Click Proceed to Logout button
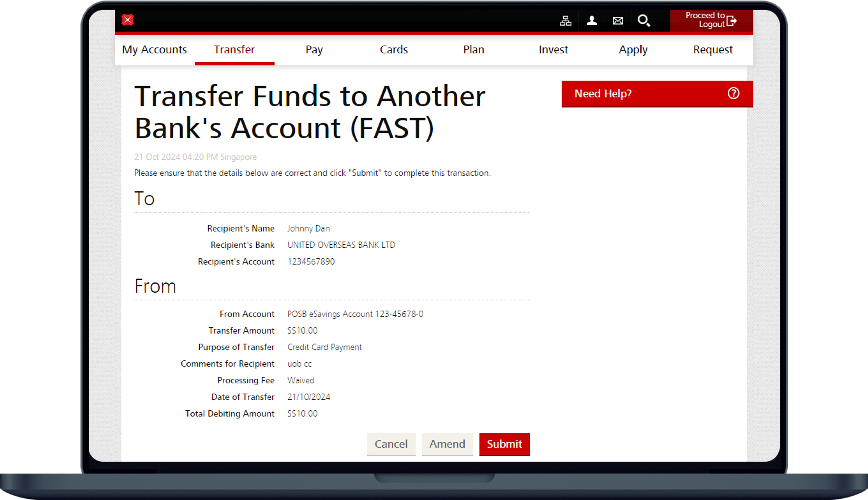The image size is (868, 500). (x=711, y=20)
